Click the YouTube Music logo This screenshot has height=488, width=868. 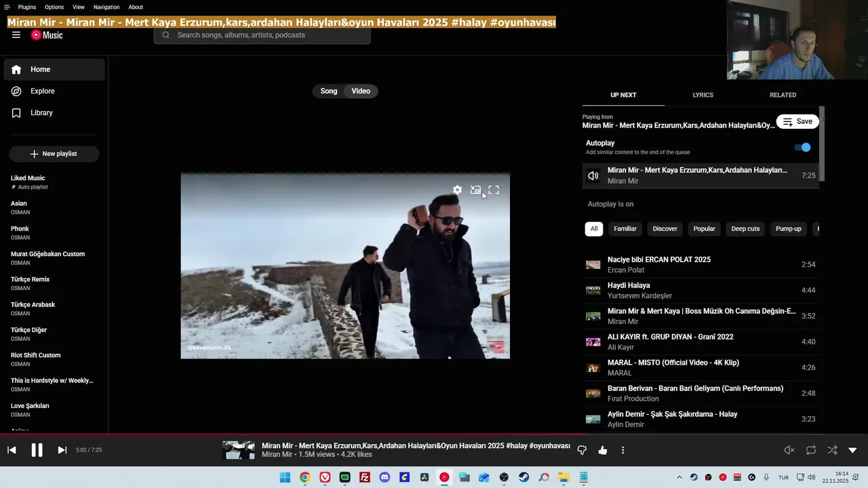click(x=47, y=35)
